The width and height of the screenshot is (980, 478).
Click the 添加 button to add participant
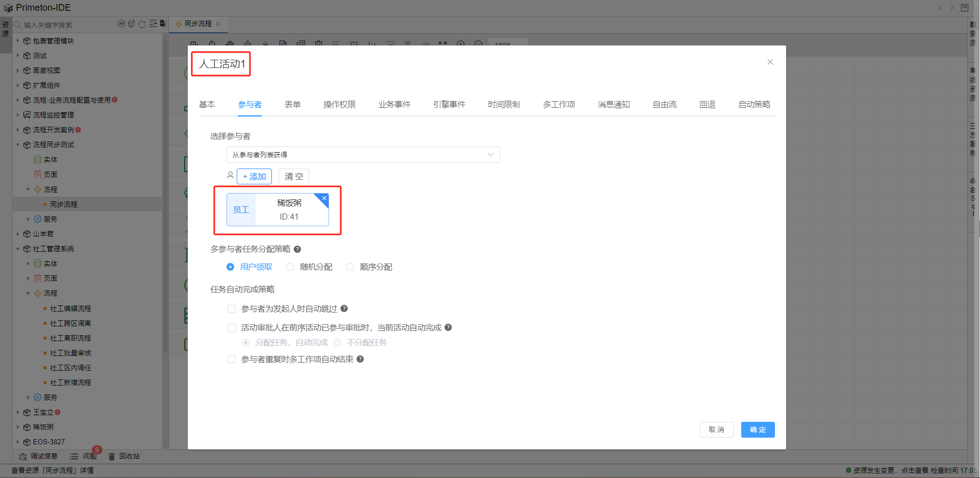pos(254,177)
